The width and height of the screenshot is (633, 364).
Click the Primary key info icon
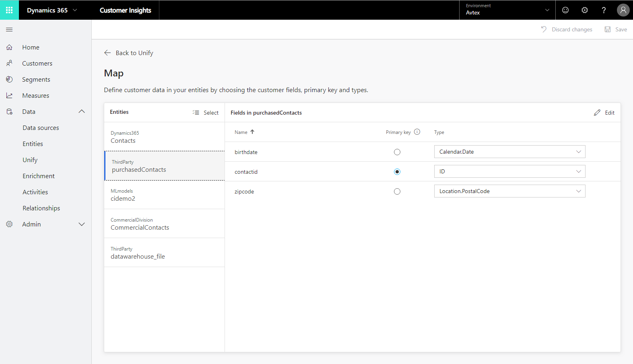tap(417, 132)
